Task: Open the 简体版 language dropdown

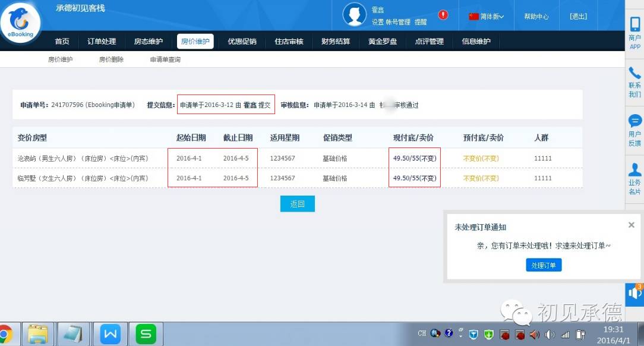Action: click(x=487, y=17)
